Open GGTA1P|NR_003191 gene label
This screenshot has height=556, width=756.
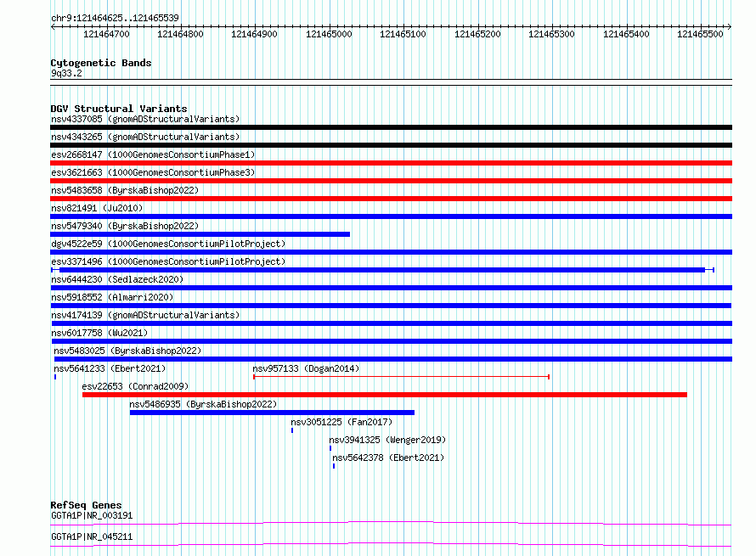coord(92,515)
